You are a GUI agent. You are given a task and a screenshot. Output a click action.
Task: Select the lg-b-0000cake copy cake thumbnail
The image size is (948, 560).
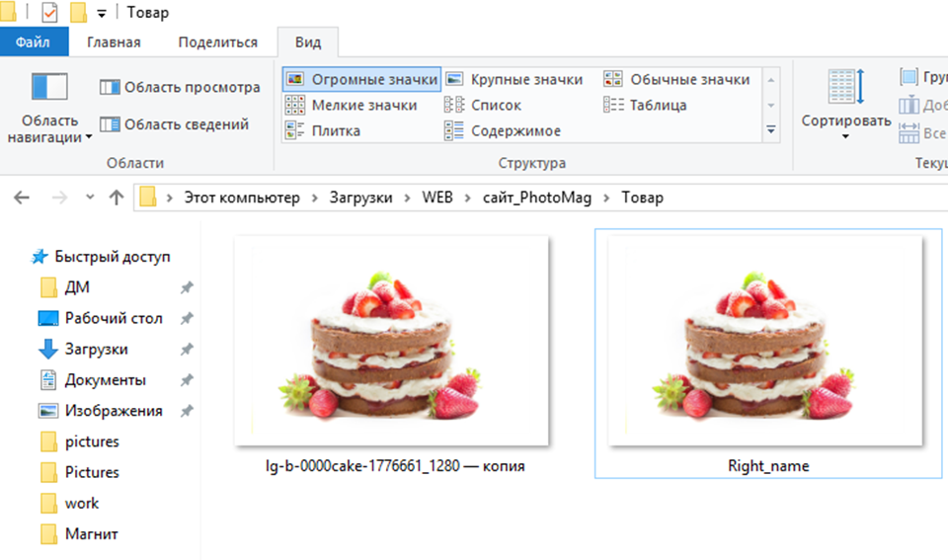[392, 341]
